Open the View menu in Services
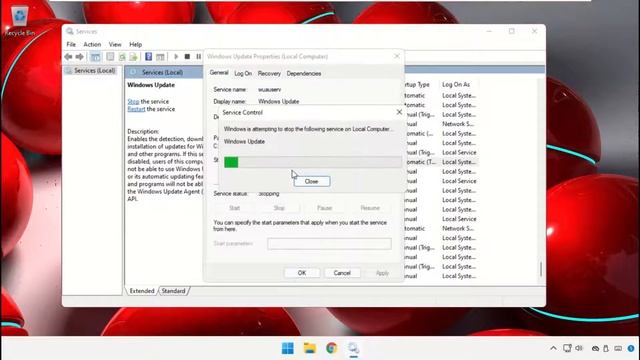This screenshot has width=640, height=360. click(x=115, y=44)
